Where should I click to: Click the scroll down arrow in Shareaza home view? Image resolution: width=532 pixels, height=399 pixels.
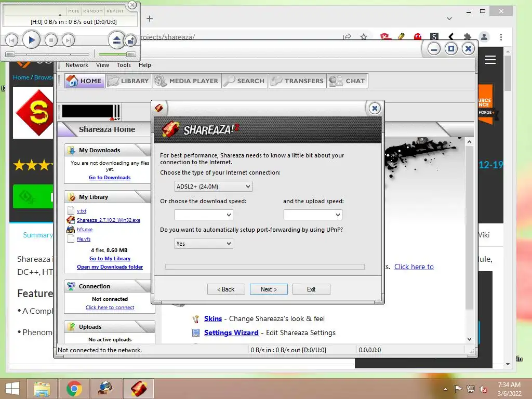469,339
